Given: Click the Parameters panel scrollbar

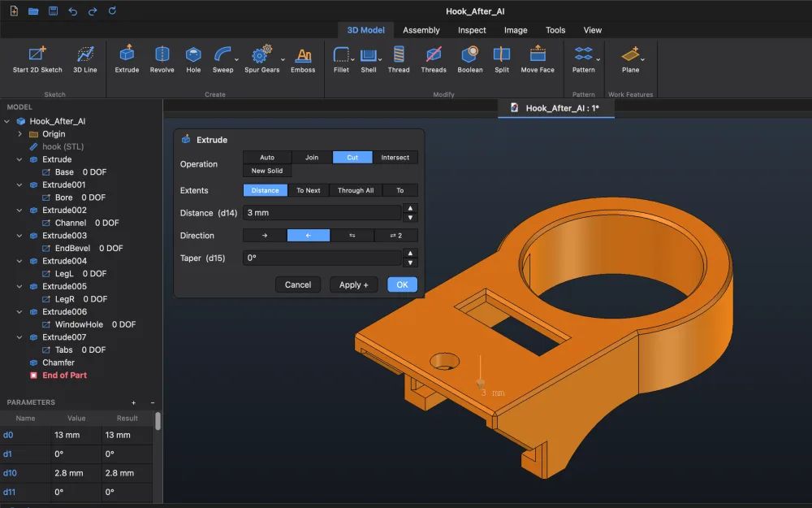Looking at the screenshot, I should point(158,421).
